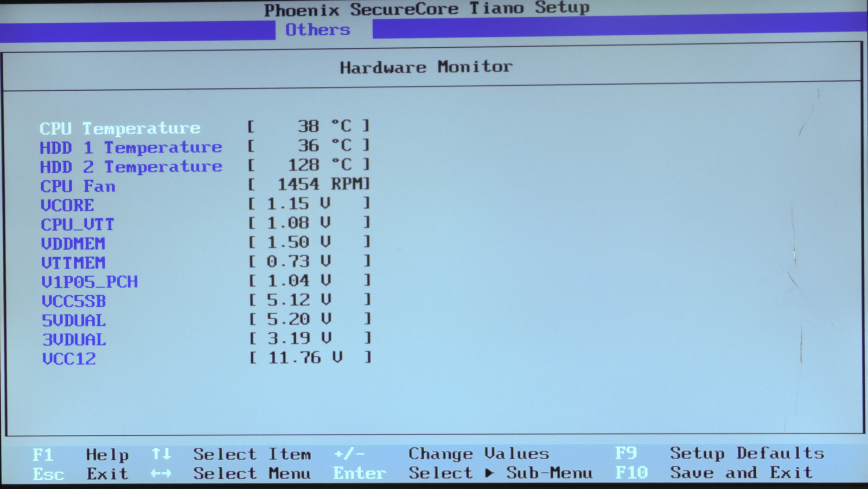This screenshot has width=868, height=489.
Task: Click the Setup Defaults legend text
Action: click(748, 453)
